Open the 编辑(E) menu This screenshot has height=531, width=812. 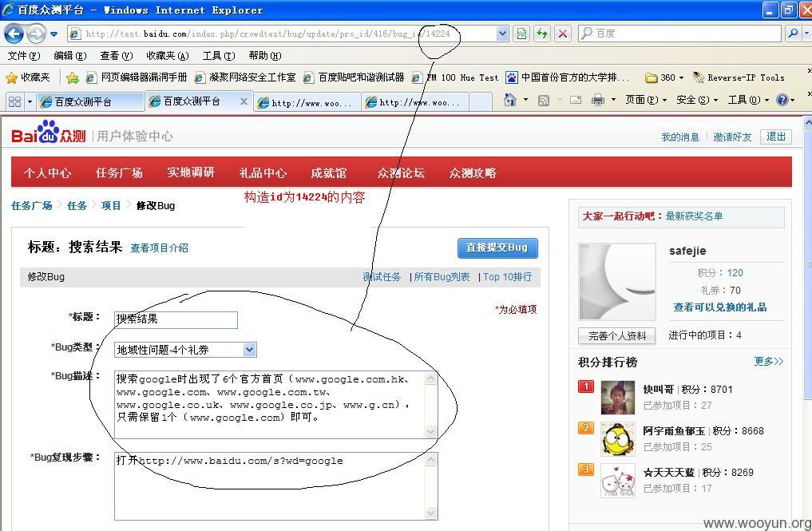70,55
